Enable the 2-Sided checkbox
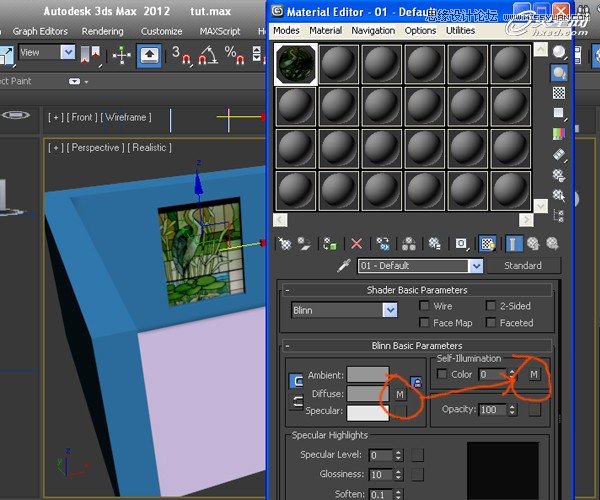Viewport: 600px width, 500px height. point(491,307)
